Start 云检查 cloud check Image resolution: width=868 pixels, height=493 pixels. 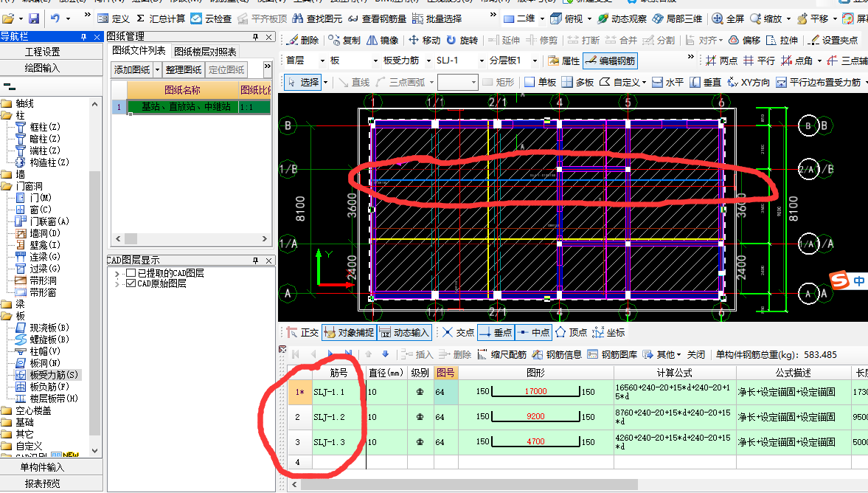211,19
